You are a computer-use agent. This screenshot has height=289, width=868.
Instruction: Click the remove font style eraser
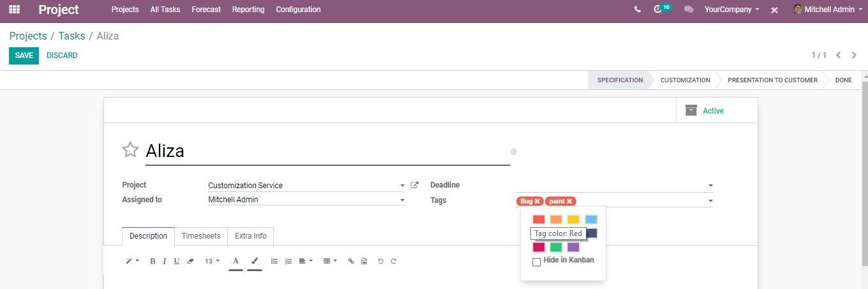point(190,261)
